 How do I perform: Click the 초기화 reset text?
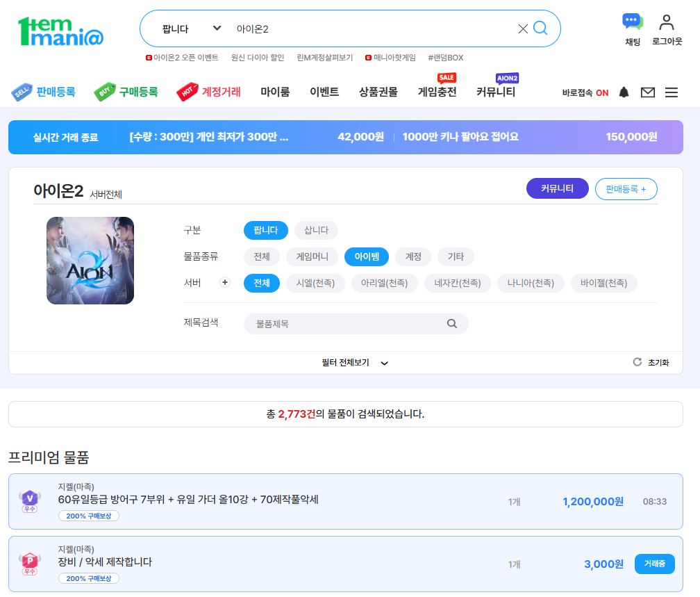[658, 362]
